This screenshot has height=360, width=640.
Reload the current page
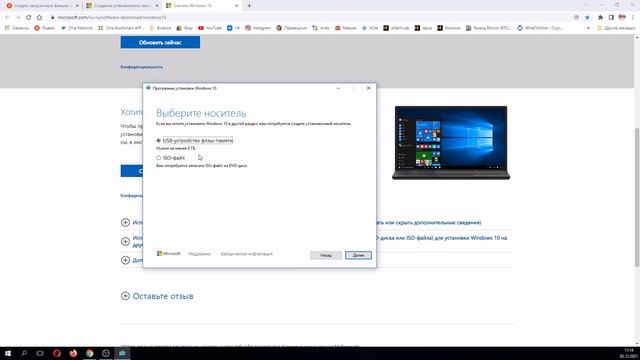pyautogui.click(x=29, y=18)
